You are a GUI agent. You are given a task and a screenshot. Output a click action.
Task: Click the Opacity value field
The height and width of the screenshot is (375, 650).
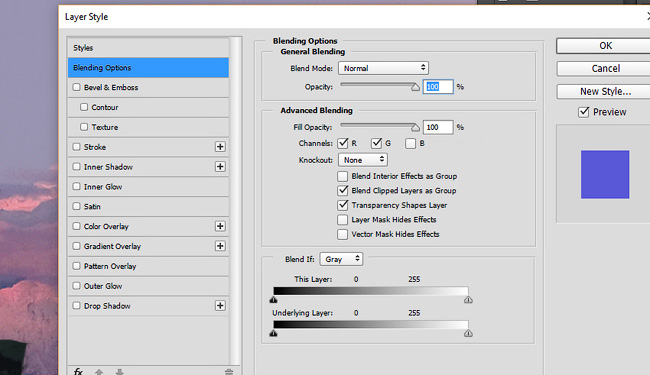click(x=438, y=87)
